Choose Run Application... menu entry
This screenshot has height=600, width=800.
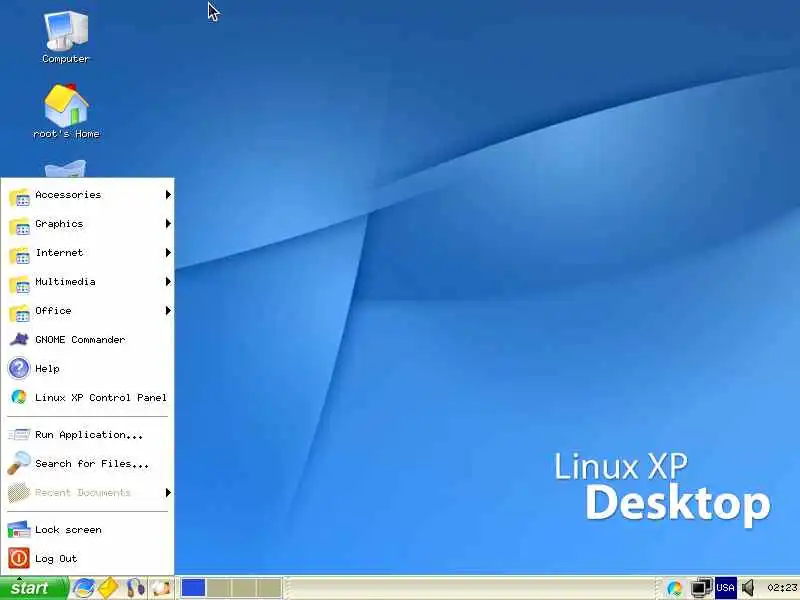coord(88,435)
